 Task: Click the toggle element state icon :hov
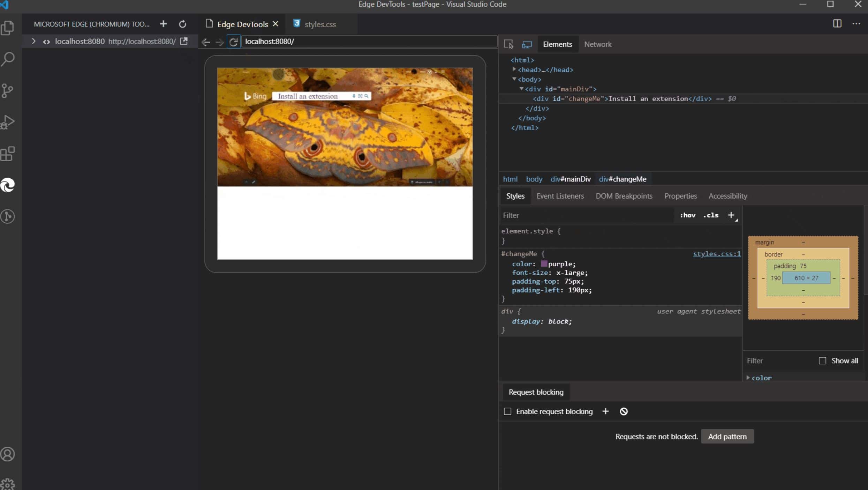(x=687, y=215)
